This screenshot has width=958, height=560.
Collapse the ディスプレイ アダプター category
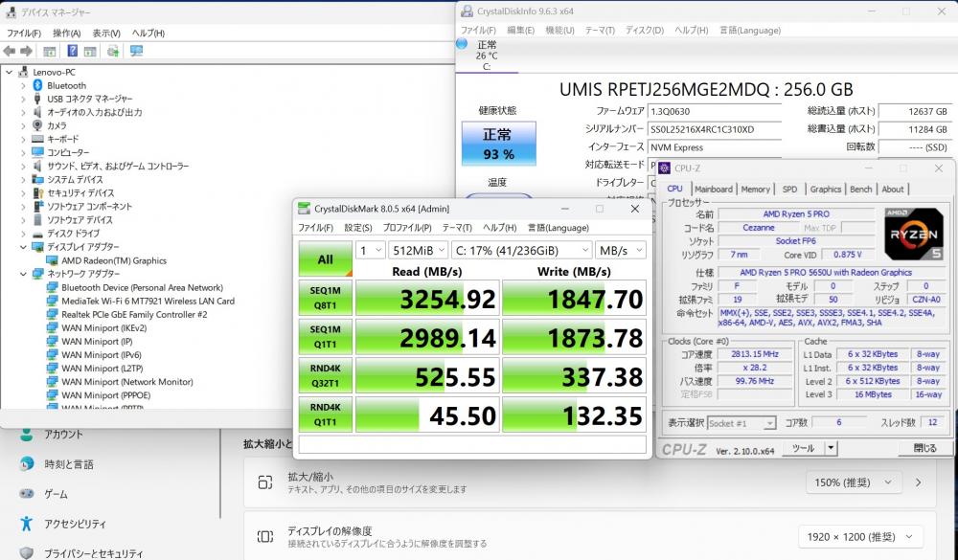click(23, 247)
